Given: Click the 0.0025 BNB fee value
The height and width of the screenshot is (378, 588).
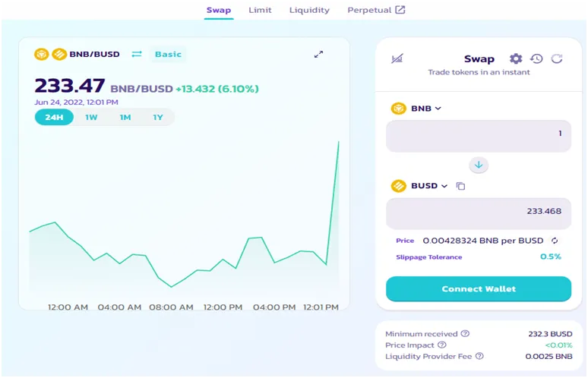Looking at the screenshot, I should click(x=548, y=356).
